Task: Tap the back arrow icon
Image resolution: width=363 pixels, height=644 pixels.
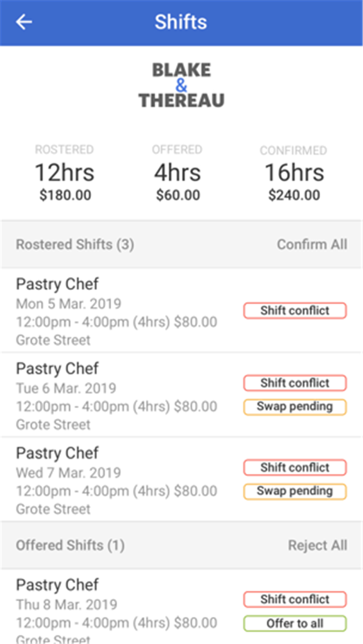Action: coord(24,22)
